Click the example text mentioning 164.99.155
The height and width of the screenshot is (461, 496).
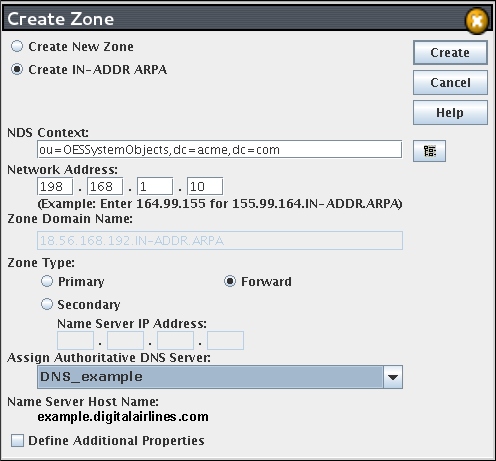coord(220,204)
